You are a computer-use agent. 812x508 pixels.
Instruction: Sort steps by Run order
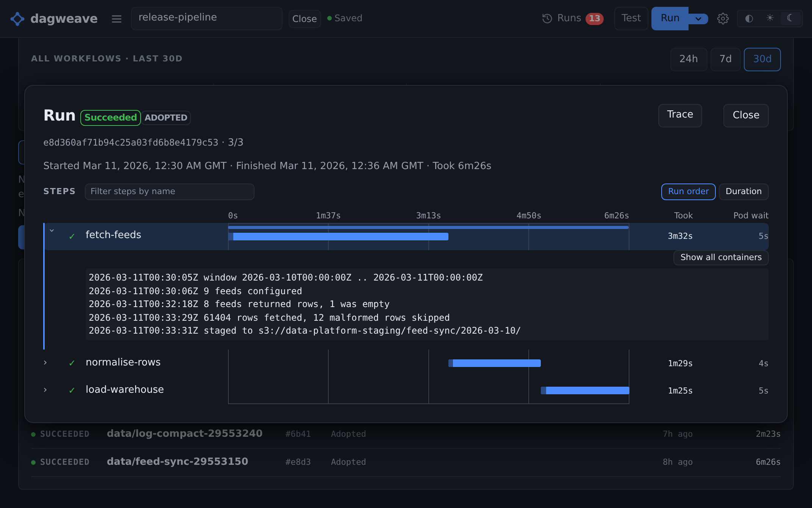pos(688,191)
